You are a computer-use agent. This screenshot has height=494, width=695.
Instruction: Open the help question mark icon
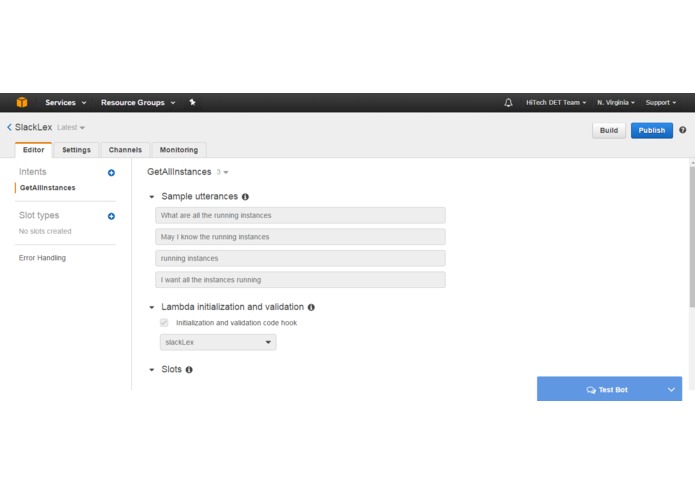coord(683,130)
